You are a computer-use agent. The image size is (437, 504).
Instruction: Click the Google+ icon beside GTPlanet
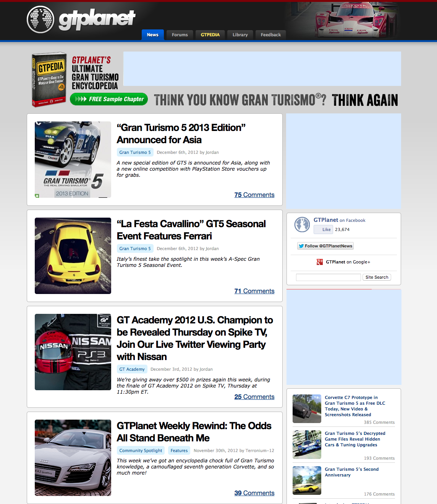tap(320, 262)
